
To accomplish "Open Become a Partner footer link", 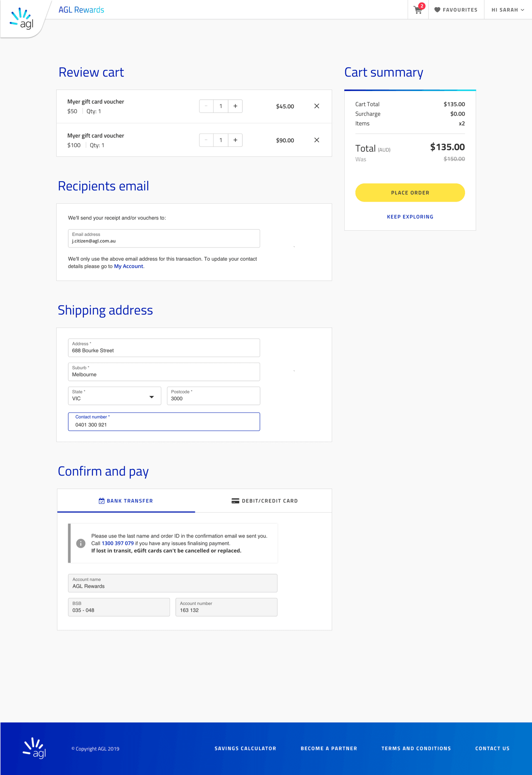I will (329, 748).
